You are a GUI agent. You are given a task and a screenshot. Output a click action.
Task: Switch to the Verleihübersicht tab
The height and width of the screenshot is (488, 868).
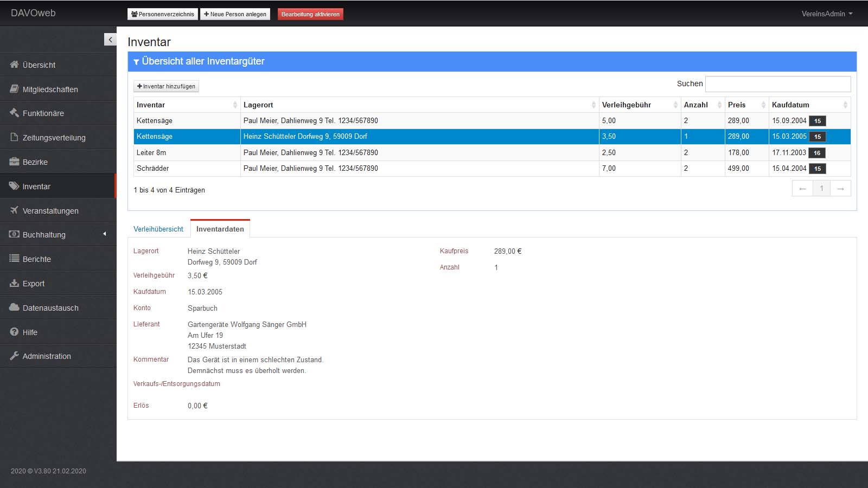[x=158, y=229]
